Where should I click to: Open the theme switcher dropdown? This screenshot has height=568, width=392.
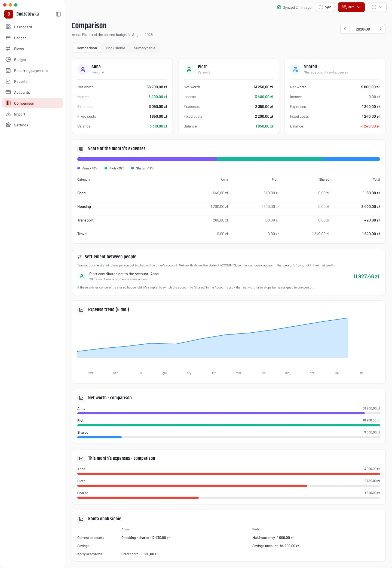point(377,7)
